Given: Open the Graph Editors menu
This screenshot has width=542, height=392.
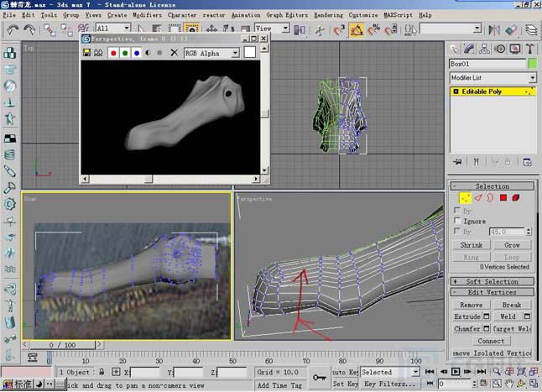Looking at the screenshot, I should (x=287, y=15).
